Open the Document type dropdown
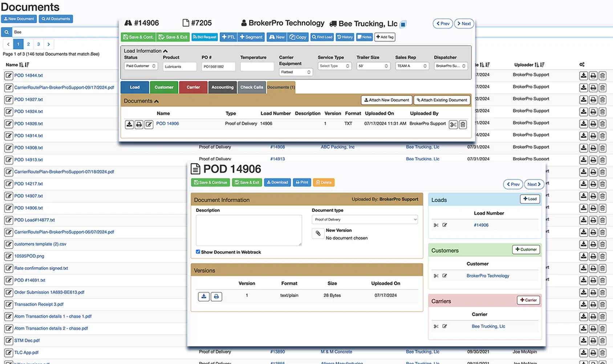 pos(365,220)
